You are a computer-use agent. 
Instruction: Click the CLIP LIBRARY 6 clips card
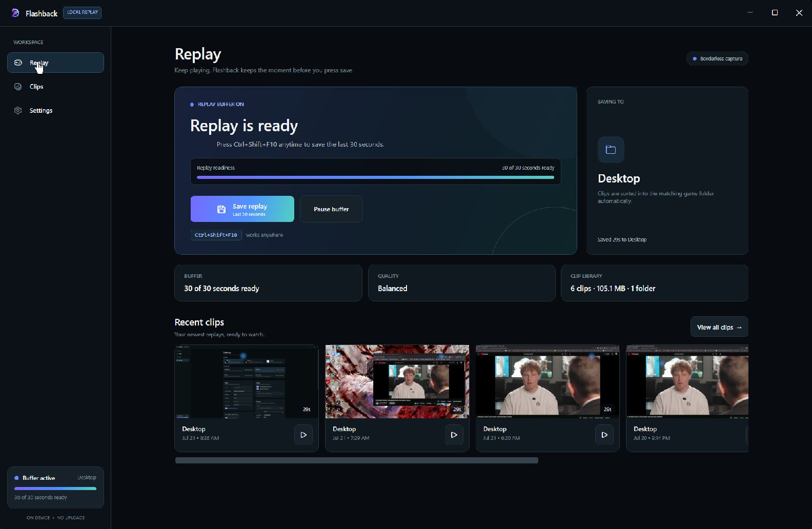[655, 283]
